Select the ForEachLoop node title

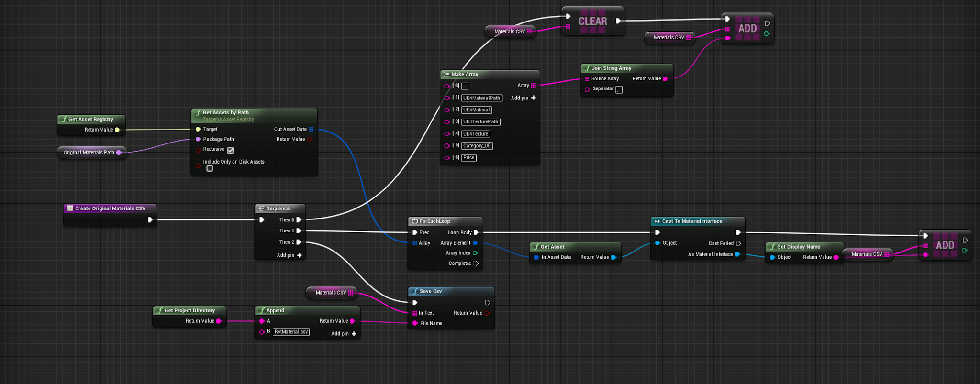[434, 221]
